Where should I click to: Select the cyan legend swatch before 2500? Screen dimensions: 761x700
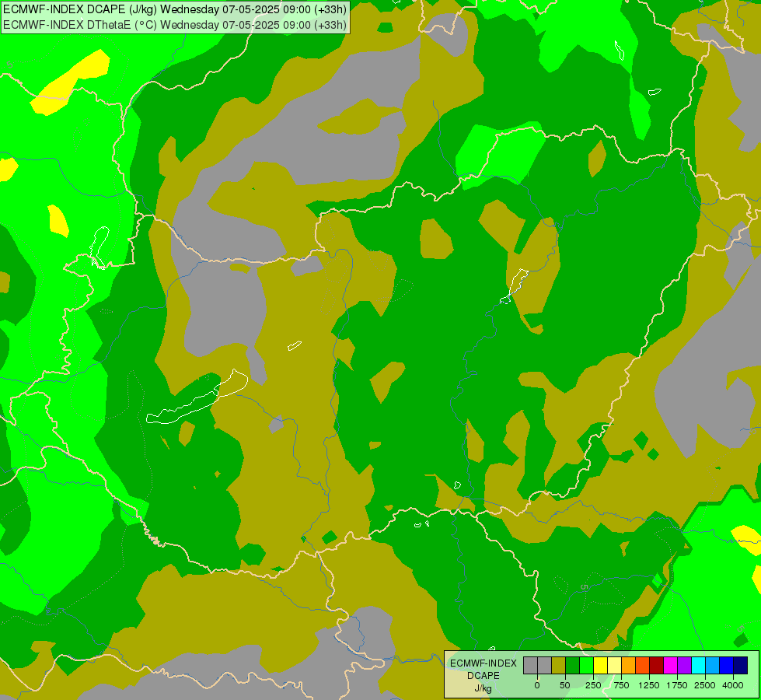(x=698, y=666)
